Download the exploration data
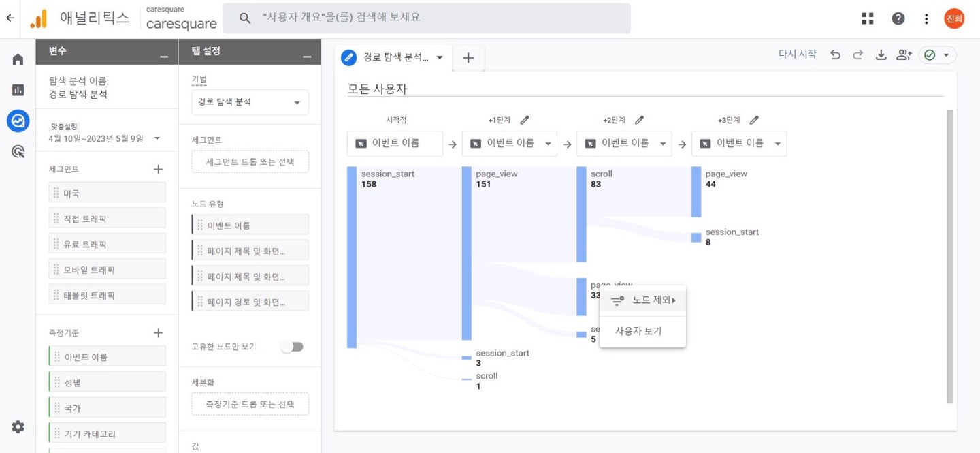 [x=881, y=54]
